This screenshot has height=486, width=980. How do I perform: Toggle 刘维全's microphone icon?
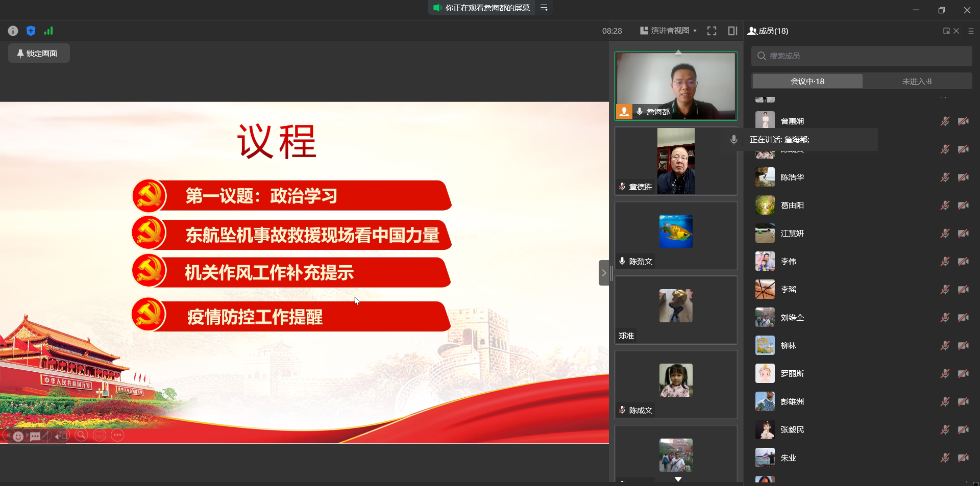[x=945, y=318]
